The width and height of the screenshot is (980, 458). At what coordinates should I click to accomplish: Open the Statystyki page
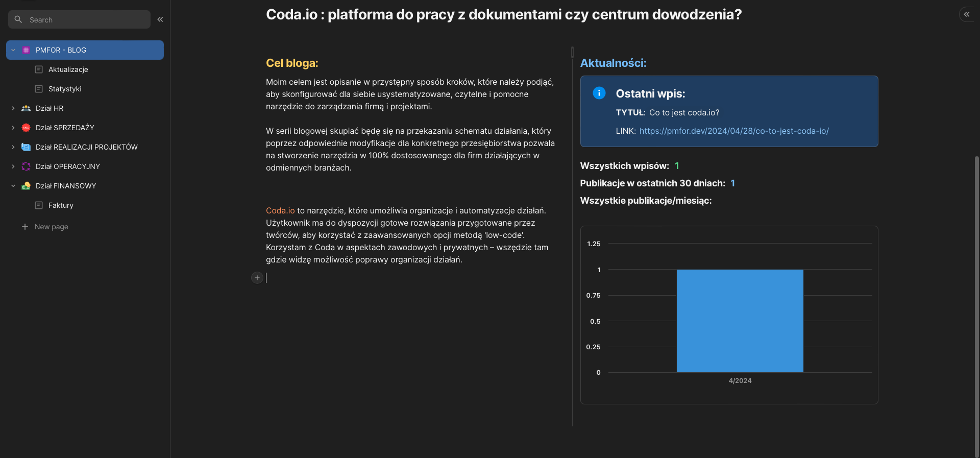[x=65, y=89]
